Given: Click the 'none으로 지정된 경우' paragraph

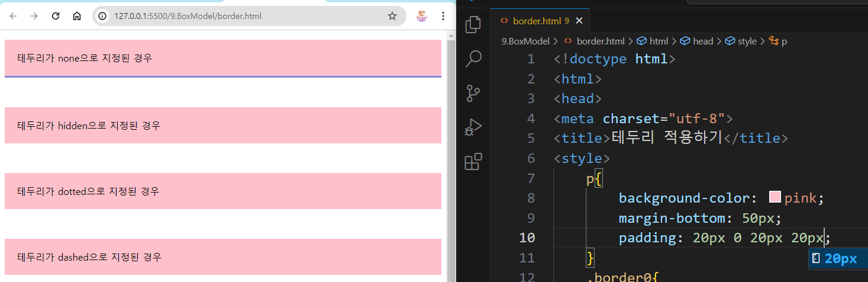Looking at the screenshot, I should coord(223,58).
